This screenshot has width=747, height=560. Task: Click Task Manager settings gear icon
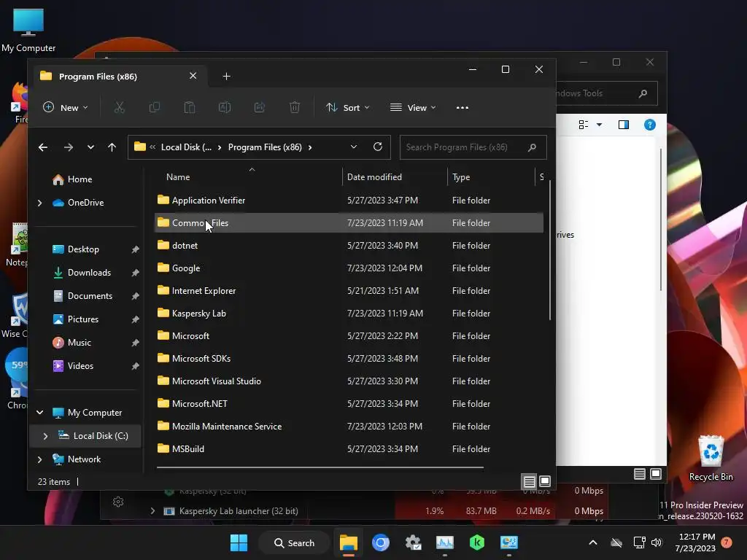click(x=118, y=502)
